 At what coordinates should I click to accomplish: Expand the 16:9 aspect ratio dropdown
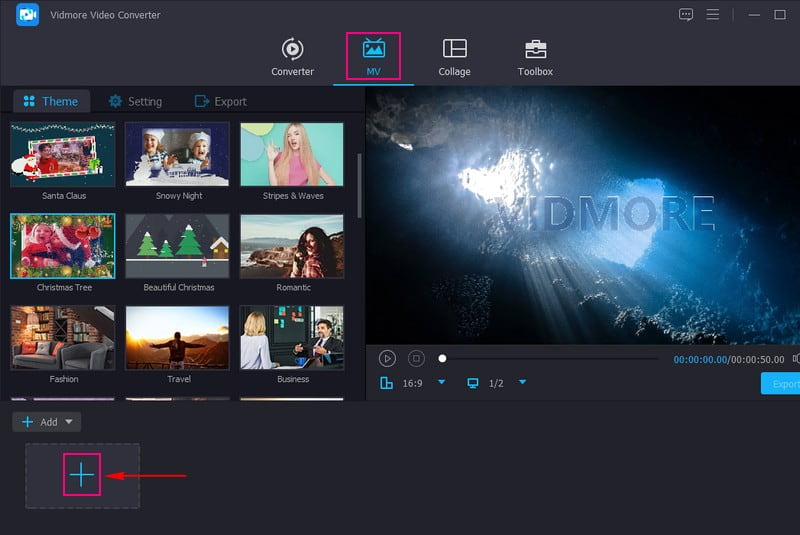click(x=442, y=383)
